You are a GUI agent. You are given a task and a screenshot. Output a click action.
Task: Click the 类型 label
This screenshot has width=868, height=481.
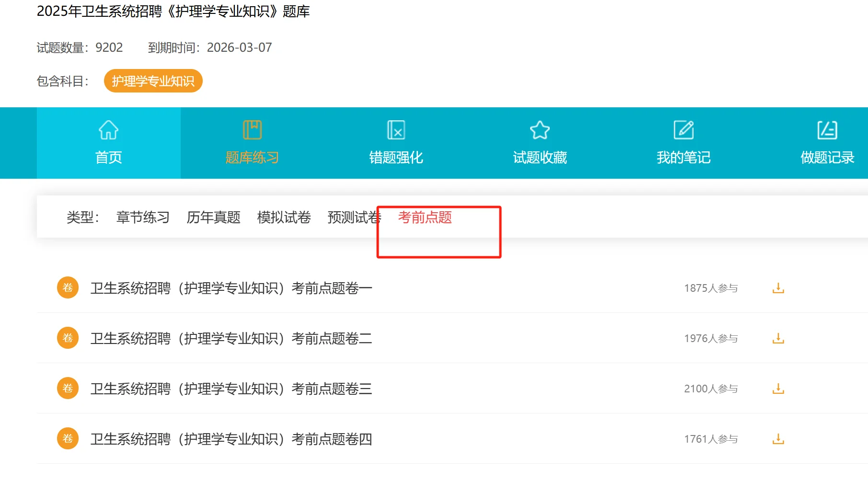tap(83, 218)
